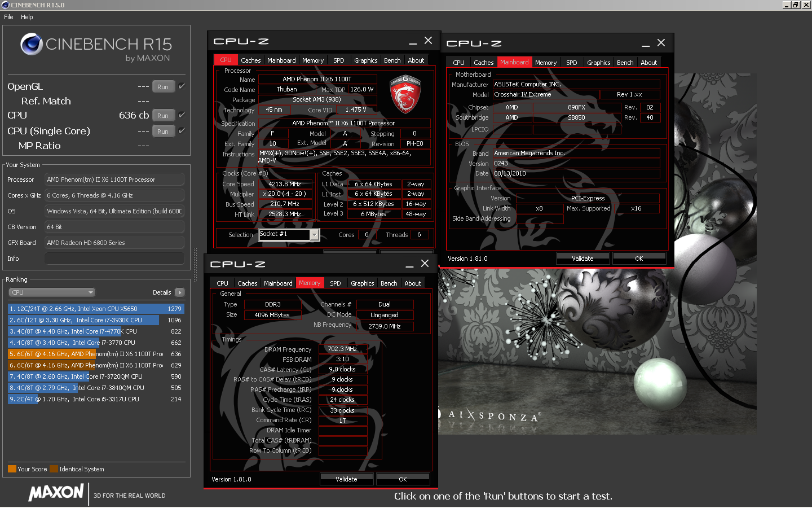The width and height of the screenshot is (812, 508).
Task: Click the Identical System brown legend swatch
Action: [x=54, y=469]
